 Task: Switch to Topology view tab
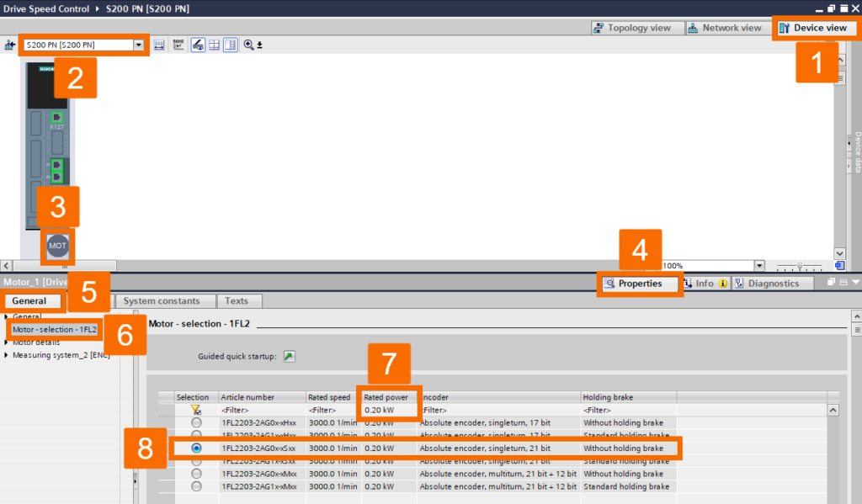point(638,28)
